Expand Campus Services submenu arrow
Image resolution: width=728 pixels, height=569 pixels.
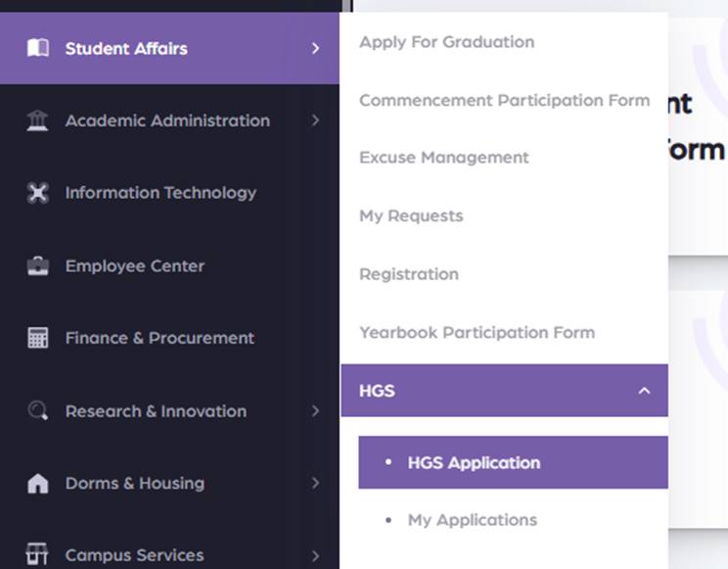tap(315, 555)
